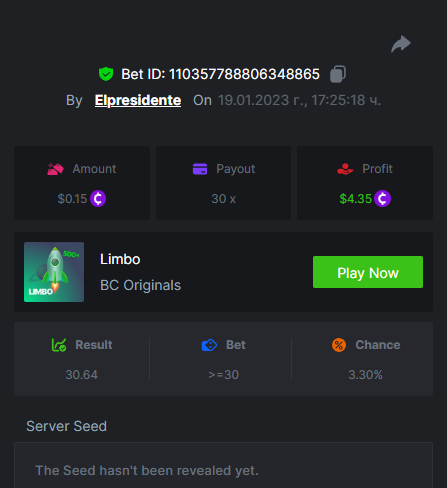Click the share arrow icon
The height and width of the screenshot is (488, 447).
tap(401, 44)
